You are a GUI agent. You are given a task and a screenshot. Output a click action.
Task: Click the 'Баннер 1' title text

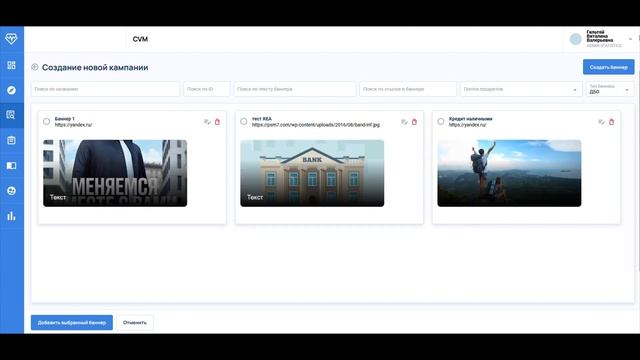point(64,119)
